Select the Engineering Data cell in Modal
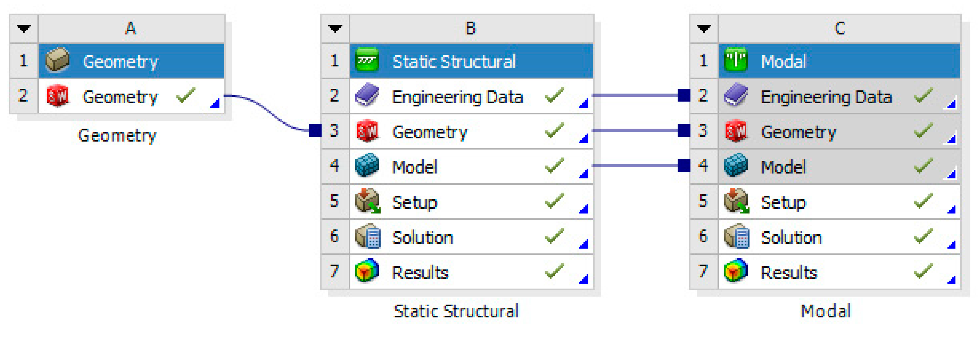The height and width of the screenshot is (337, 980). pos(826,97)
